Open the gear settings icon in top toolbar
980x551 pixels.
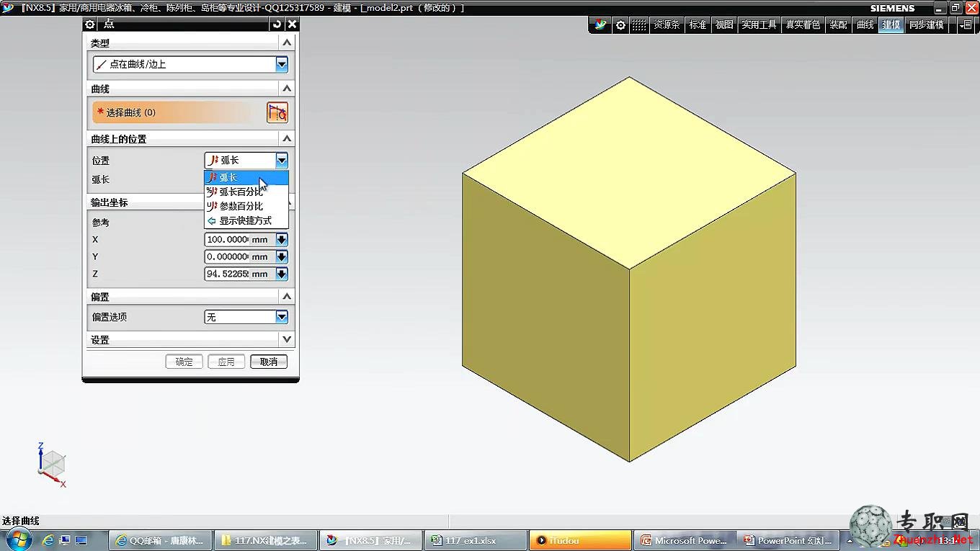[x=620, y=25]
